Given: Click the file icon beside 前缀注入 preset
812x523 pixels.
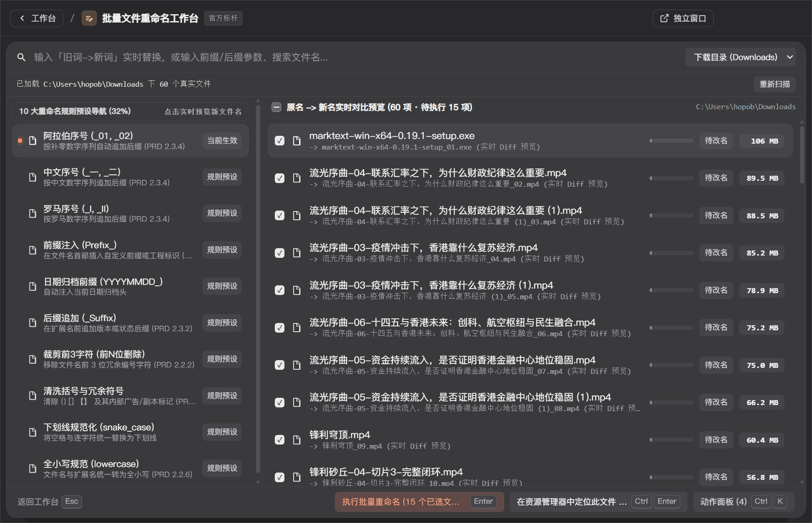Looking at the screenshot, I should tap(33, 250).
